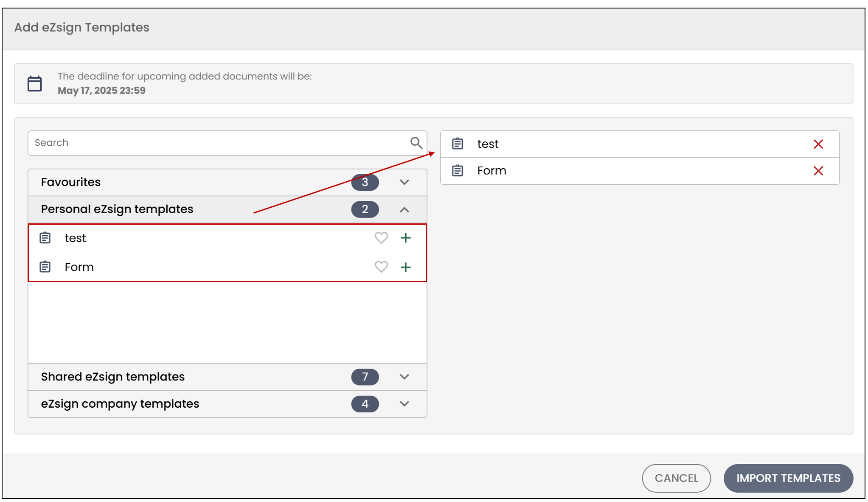Collapse Personal eZsign templates section
The image size is (868, 502).
(405, 209)
